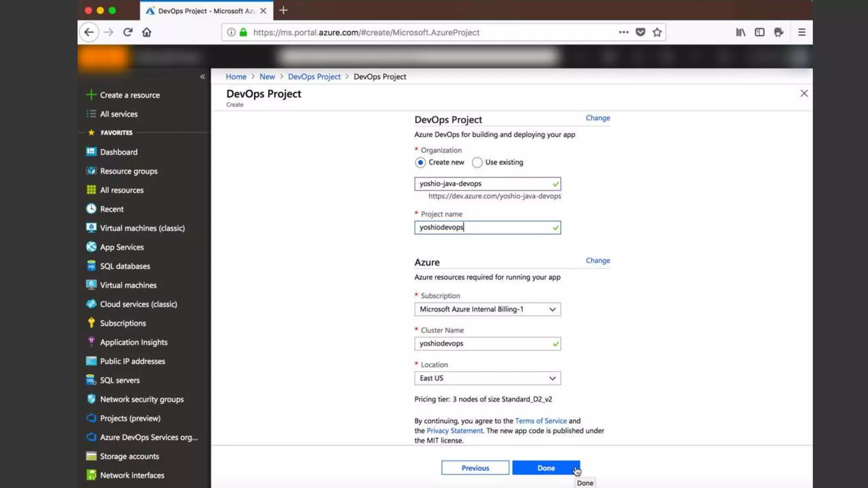
Task: Click the Subscriptions key icon
Action: [91, 323]
